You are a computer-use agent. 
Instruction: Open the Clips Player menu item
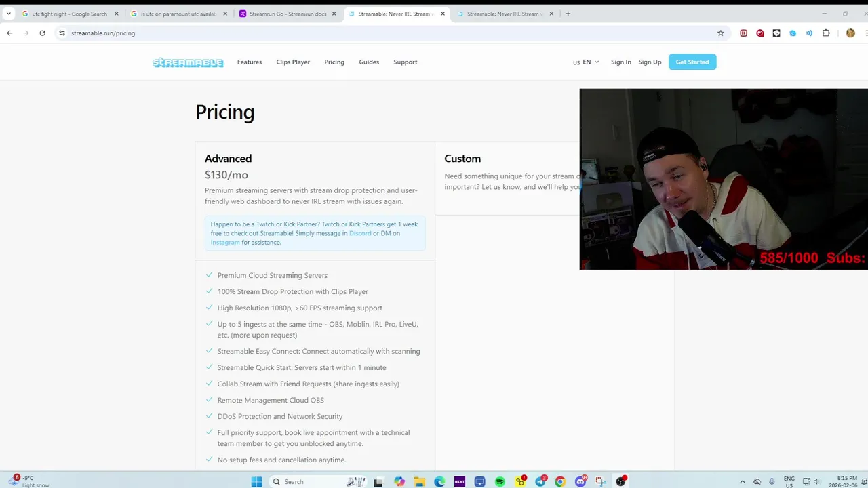click(293, 62)
